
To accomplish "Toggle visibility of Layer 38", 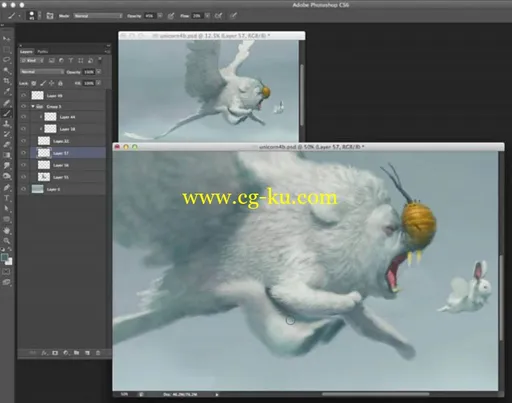I will click(23, 129).
